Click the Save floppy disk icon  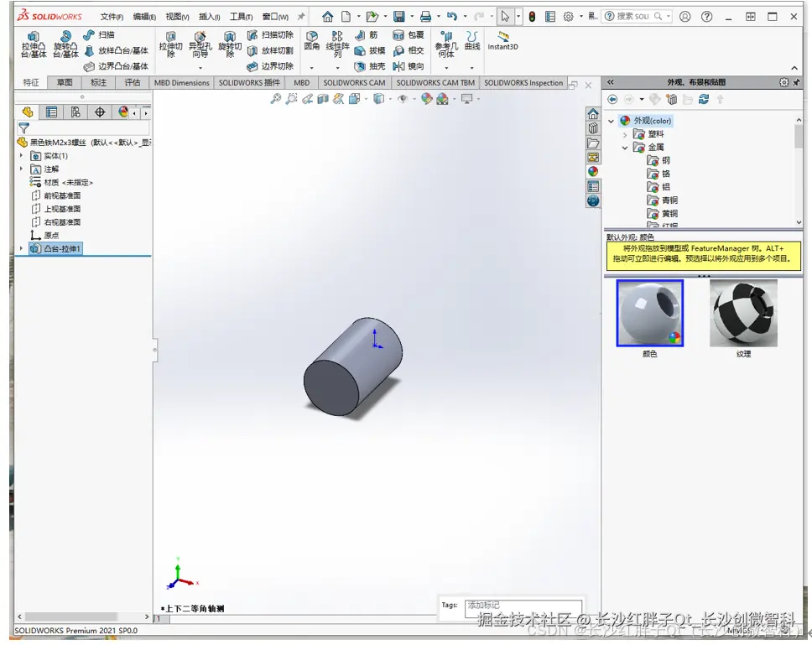[x=398, y=17]
